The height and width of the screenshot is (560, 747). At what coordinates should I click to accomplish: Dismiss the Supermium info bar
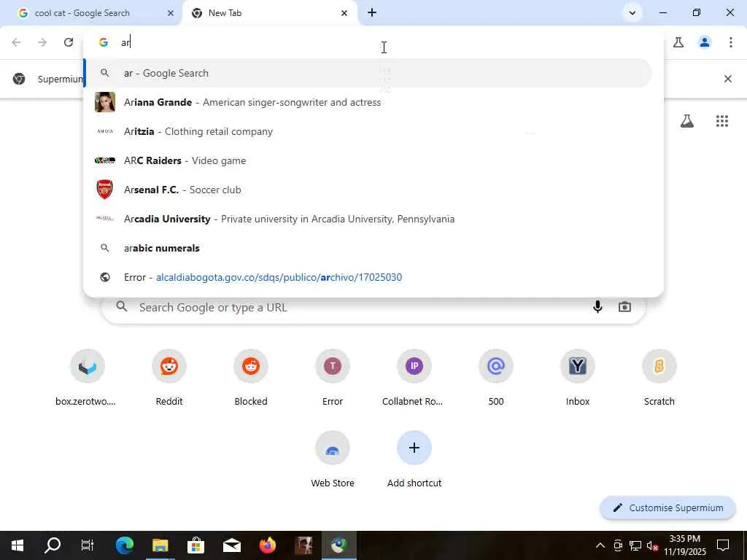(x=727, y=79)
